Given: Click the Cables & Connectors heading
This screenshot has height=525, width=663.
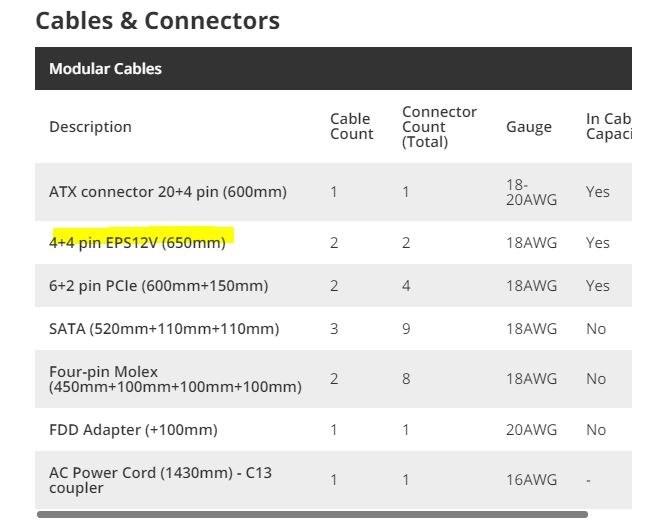Looking at the screenshot, I should [x=157, y=21].
